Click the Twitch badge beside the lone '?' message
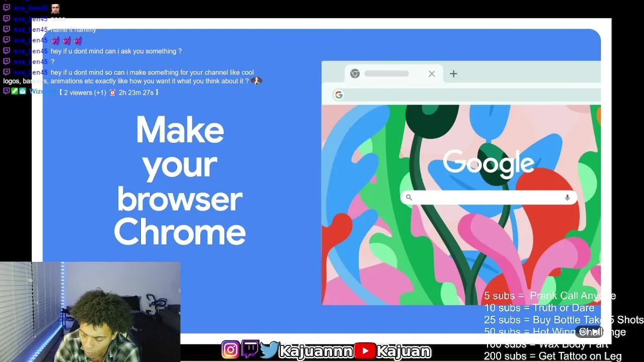 click(7, 61)
